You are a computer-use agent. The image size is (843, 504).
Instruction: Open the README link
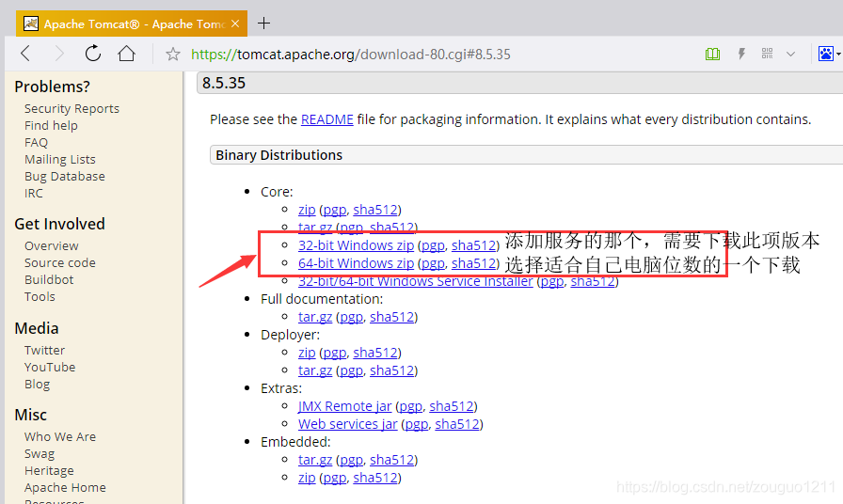[326, 119]
